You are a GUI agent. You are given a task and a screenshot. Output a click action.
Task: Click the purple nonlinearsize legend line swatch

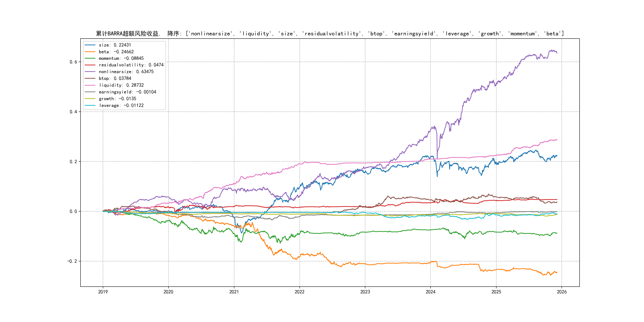(90, 72)
